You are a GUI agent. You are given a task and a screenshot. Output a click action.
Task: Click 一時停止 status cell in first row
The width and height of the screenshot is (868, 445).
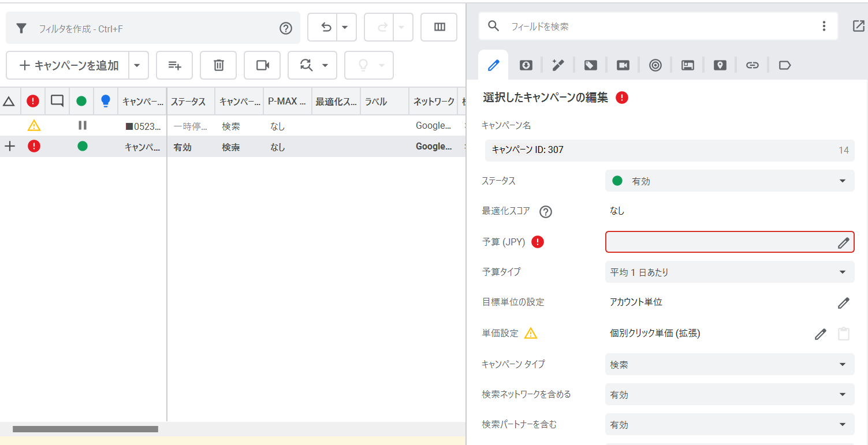pyautogui.click(x=191, y=126)
